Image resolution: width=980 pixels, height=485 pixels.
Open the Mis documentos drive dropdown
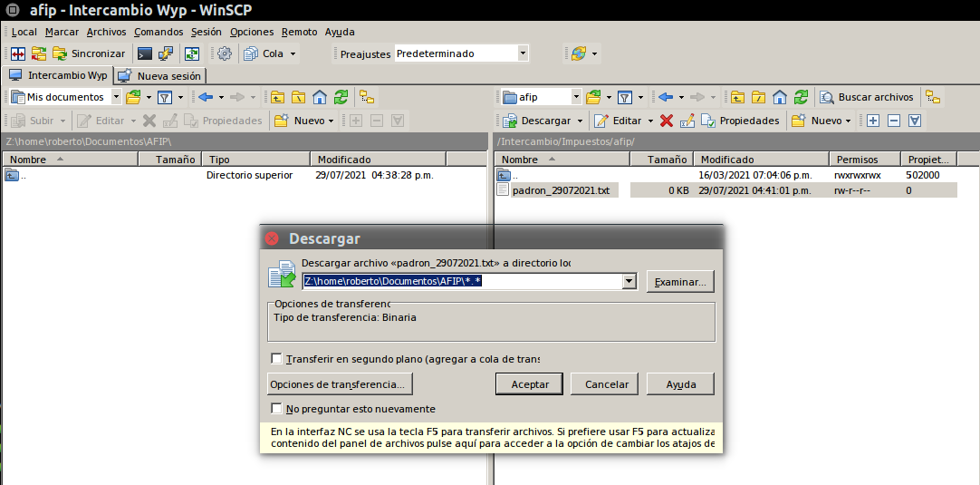click(115, 97)
